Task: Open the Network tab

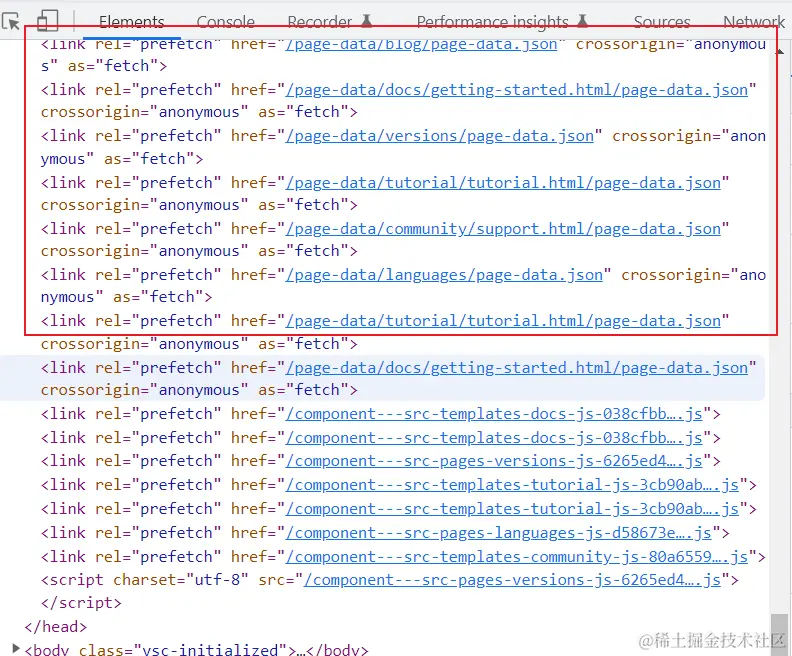Action: [754, 22]
